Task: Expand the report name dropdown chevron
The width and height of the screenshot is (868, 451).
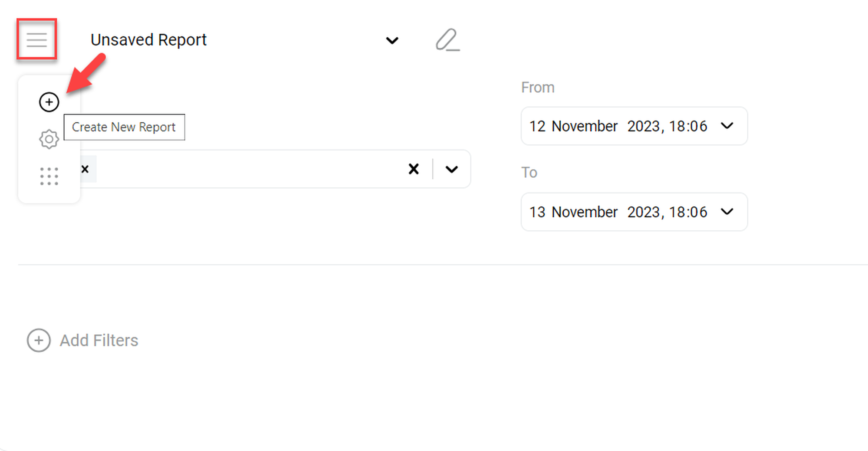Action: click(x=392, y=40)
